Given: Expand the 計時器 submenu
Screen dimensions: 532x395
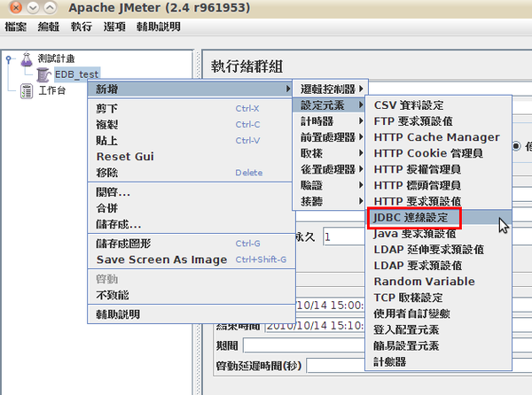Looking at the screenshot, I should coord(328,121).
